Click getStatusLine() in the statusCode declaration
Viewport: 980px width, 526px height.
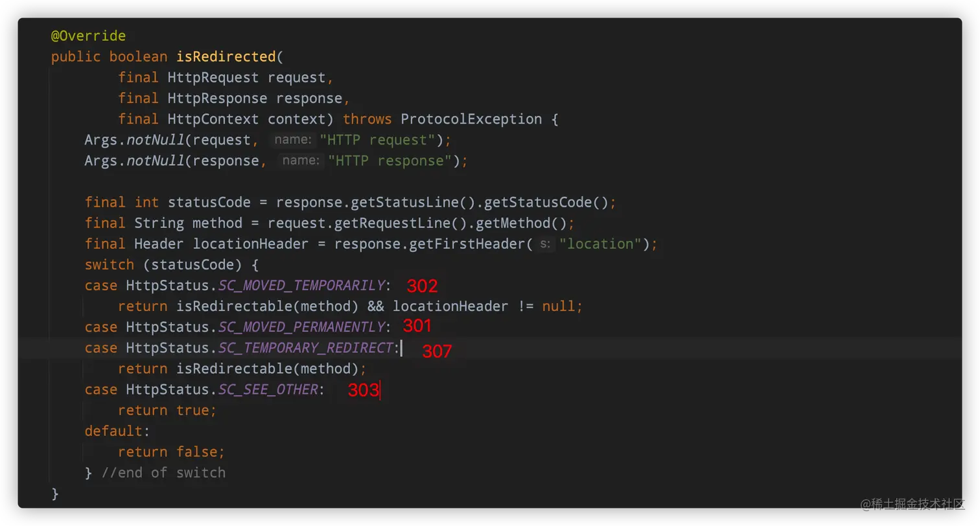coord(414,202)
